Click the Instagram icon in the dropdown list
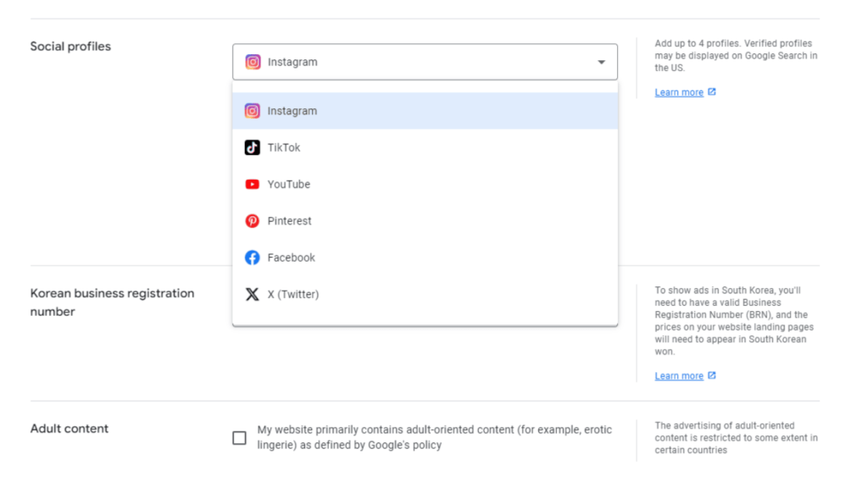The height and width of the screenshot is (488, 868). [252, 111]
